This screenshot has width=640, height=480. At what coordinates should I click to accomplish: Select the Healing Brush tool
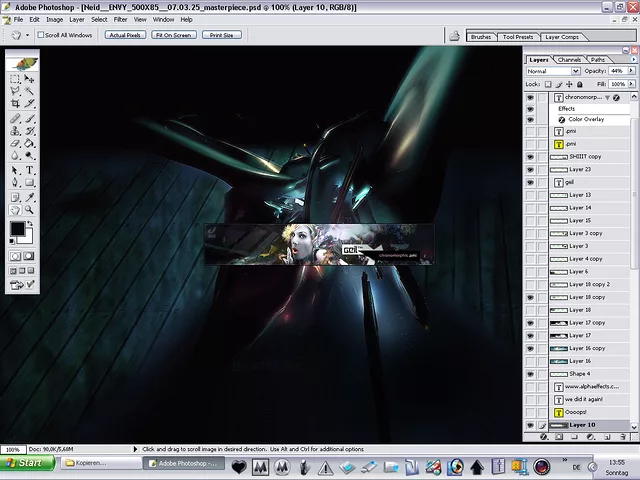point(15,119)
